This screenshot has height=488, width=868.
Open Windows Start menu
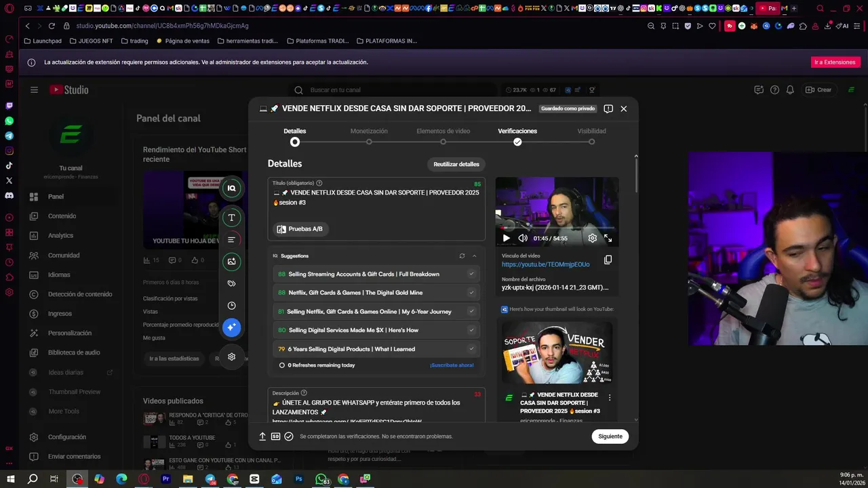click(11, 479)
